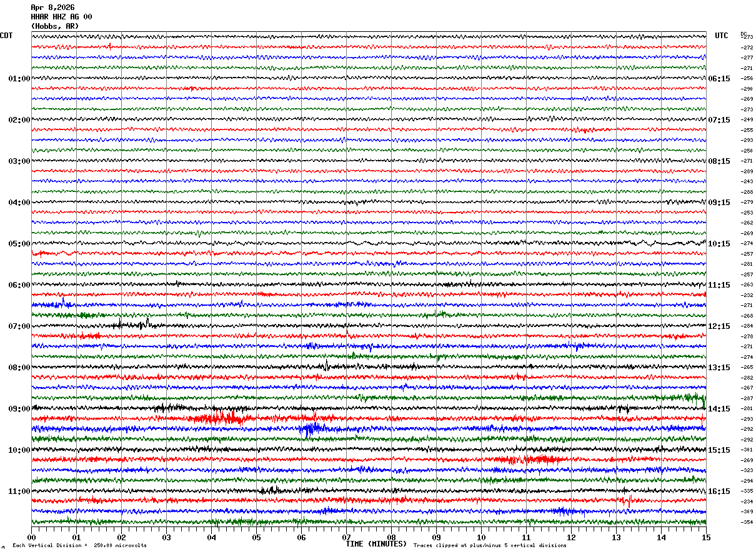Click the station code 'HHAR HHZ AG 00'
Screen dimensions: 756x554
click(x=61, y=17)
